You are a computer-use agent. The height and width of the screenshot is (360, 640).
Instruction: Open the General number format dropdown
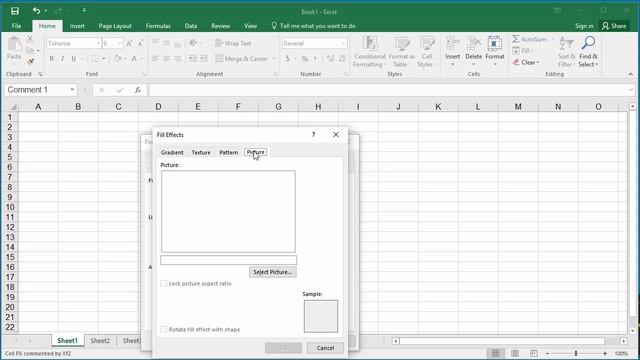click(x=343, y=43)
